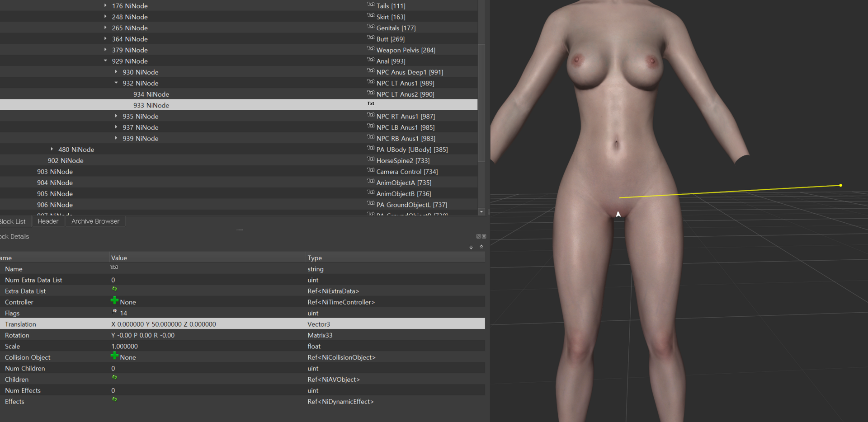
Task: Sort by the Type column header
Action: click(x=396, y=258)
